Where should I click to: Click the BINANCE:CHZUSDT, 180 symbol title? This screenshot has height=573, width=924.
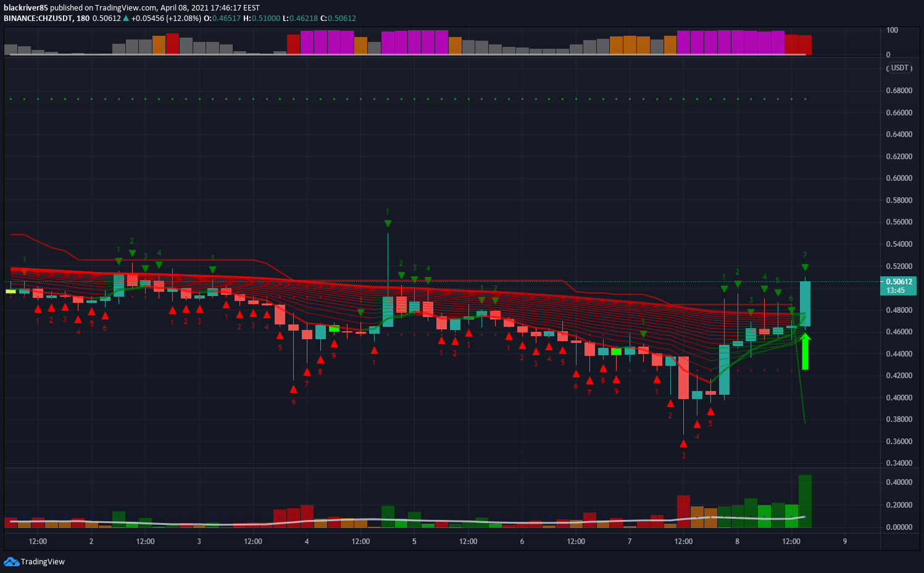click(47, 19)
